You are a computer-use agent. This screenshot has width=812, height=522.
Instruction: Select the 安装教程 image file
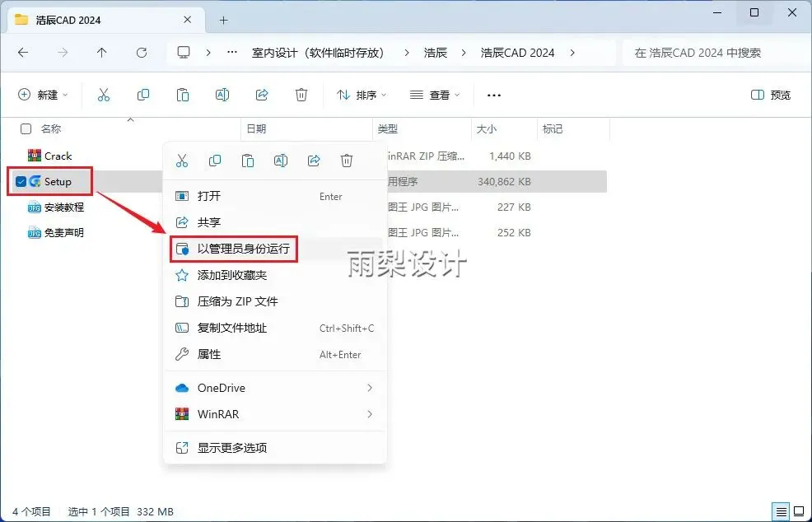(x=64, y=207)
